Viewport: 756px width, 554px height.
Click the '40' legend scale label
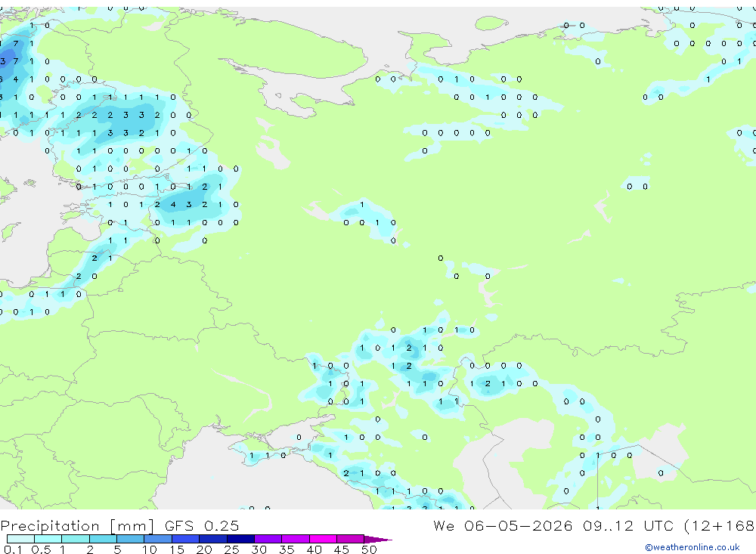(x=314, y=549)
